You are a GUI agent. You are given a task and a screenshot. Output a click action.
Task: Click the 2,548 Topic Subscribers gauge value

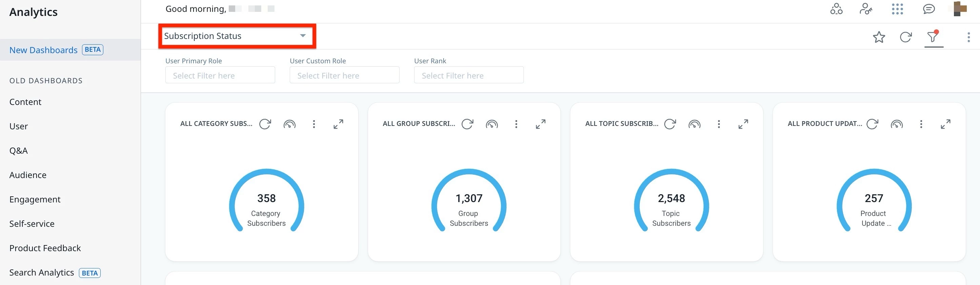pyautogui.click(x=672, y=198)
